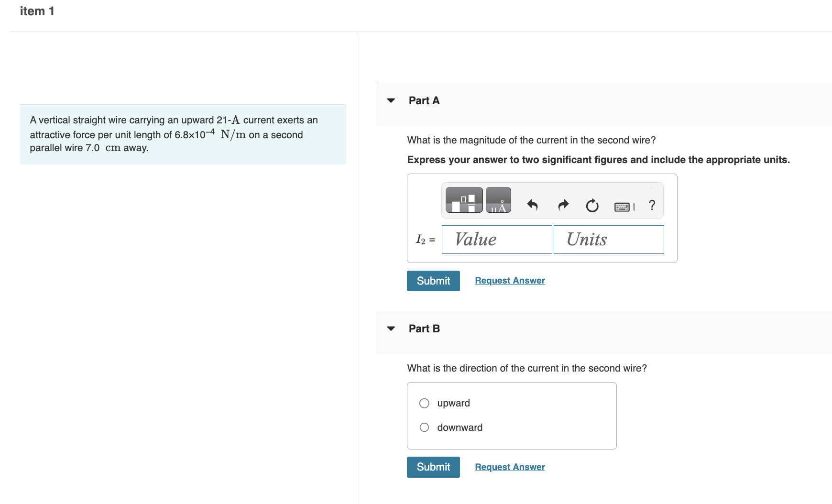Submit the Part B answer
This screenshot has width=832, height=504.
tap(433, 467)
